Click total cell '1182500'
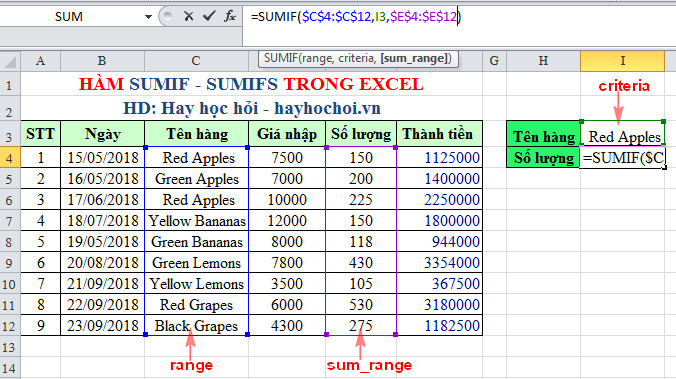Viewport: 676px width, 379px height. click(439, 326)
